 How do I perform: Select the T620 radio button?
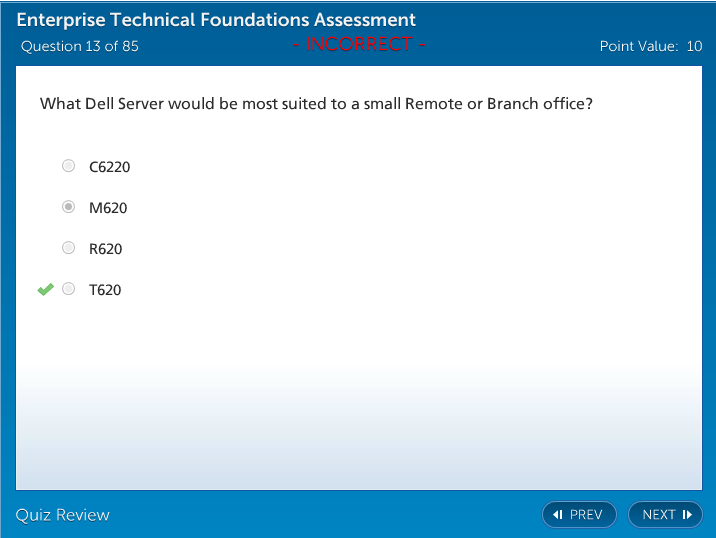pos(68,289)
